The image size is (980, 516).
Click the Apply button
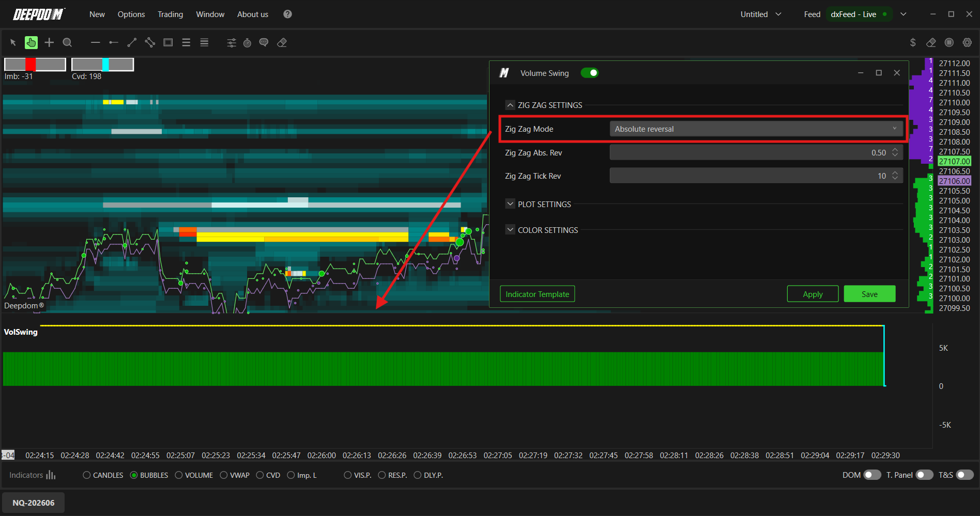813,294
